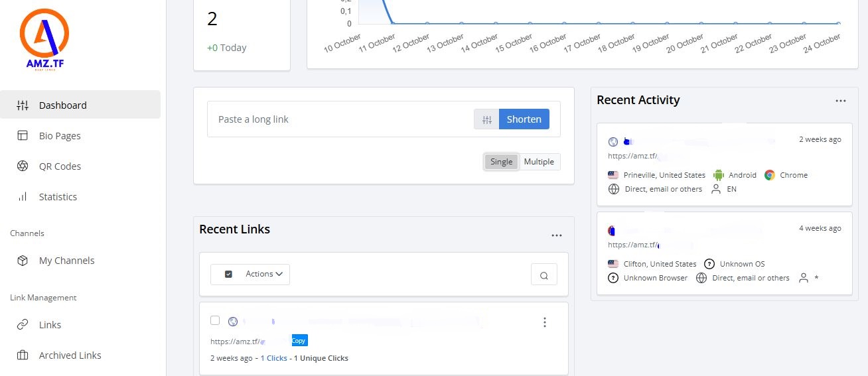Click the 'Prineville, United States' text

pyautogui.click(x=664, y=175)
